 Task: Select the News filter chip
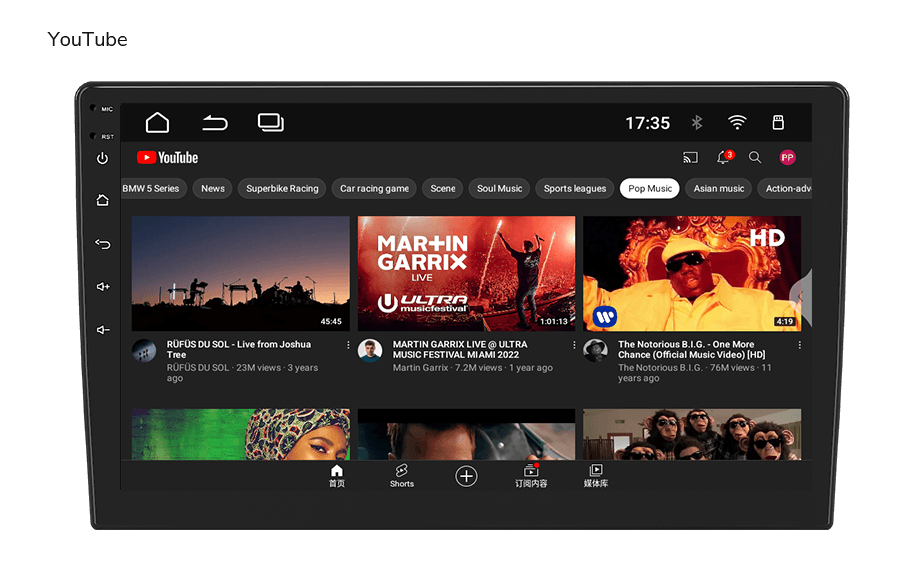(x=213, y=188)
